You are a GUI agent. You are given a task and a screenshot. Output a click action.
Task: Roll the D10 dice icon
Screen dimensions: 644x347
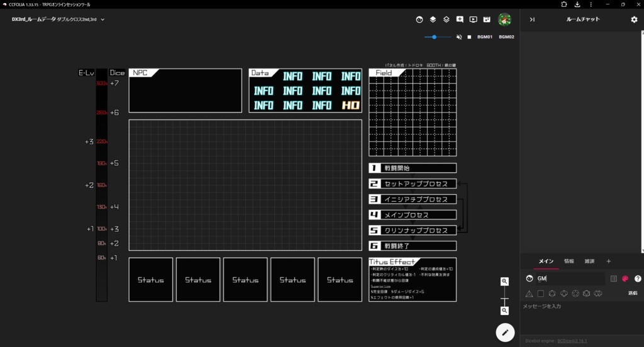pyautogui.click(x=564, y=293)
